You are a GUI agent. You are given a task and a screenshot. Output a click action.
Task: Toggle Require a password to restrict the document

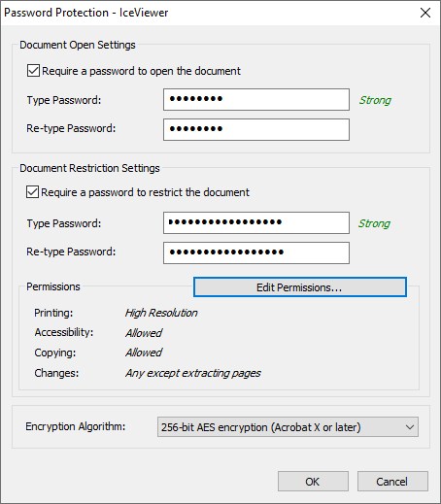click(32, 192)
